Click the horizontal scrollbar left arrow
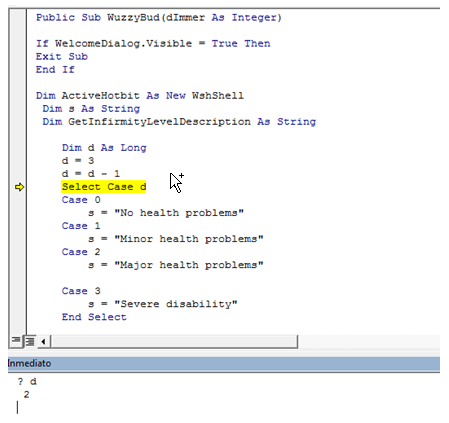This screenshot has width=449, height=423. click(x=43, y=341)
